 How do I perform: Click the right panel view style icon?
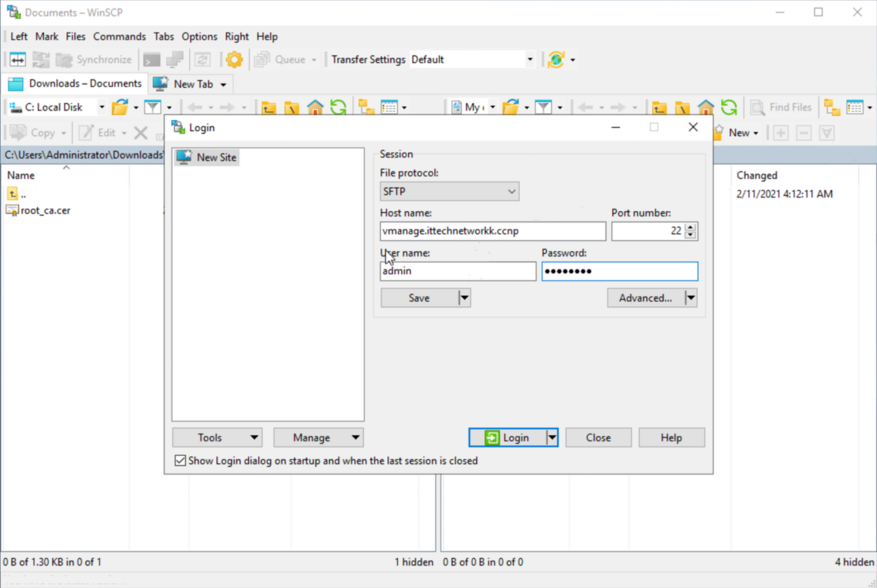(x=855, y=107)
